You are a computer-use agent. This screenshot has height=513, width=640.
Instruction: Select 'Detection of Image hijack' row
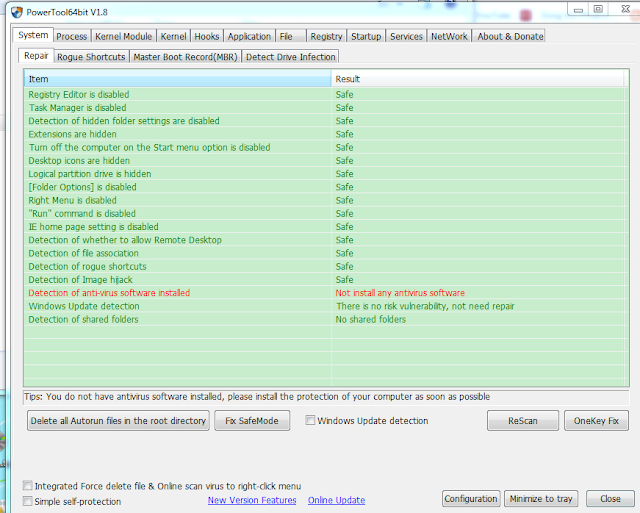[324, 280]
